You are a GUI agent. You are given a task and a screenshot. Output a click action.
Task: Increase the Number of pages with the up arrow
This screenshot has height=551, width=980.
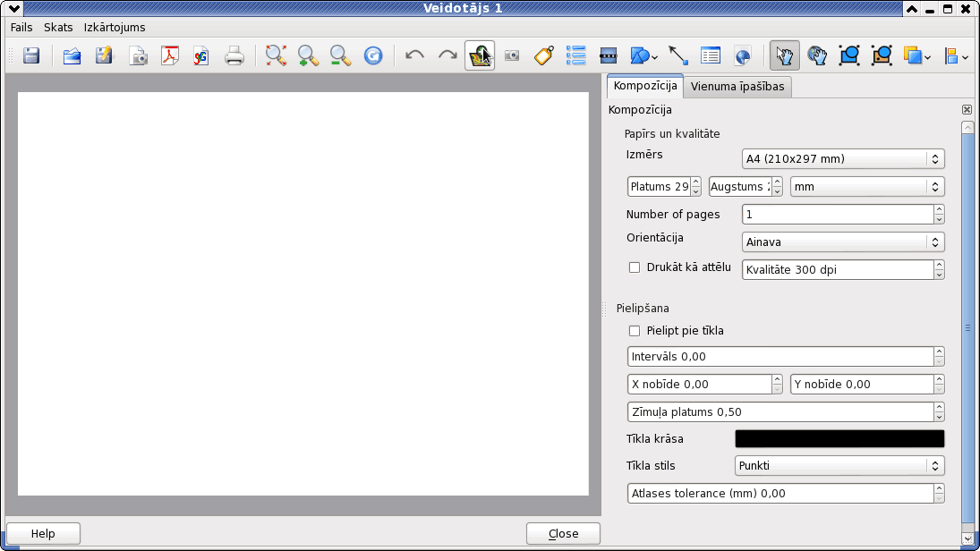(x=939, y=209)
